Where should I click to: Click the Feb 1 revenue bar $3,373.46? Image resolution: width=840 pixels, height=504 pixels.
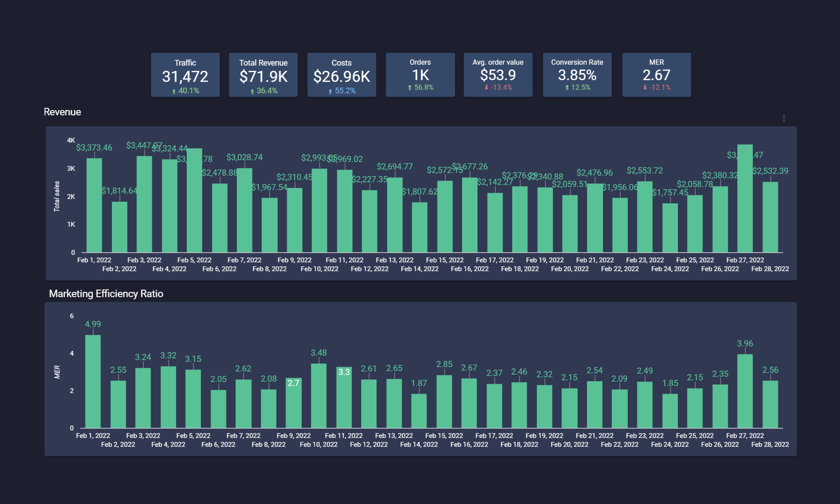point(94,205)
